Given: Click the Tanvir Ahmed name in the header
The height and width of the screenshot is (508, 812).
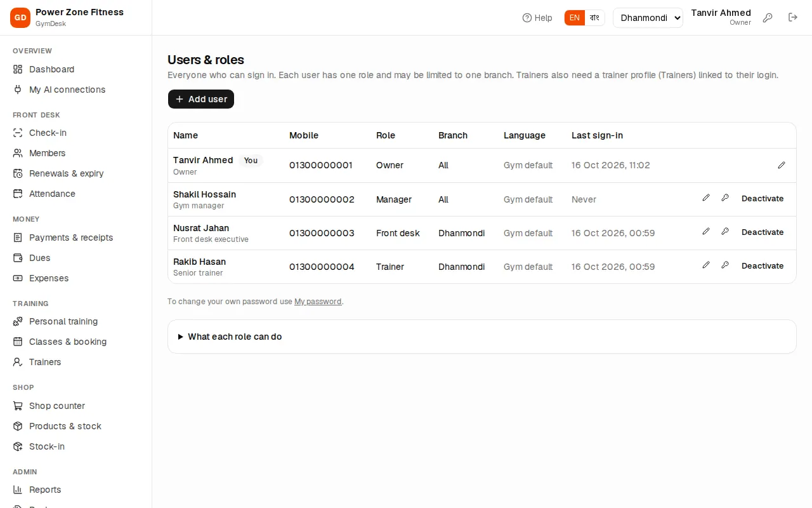Looking at the screenshot, I should coord(721,13).
